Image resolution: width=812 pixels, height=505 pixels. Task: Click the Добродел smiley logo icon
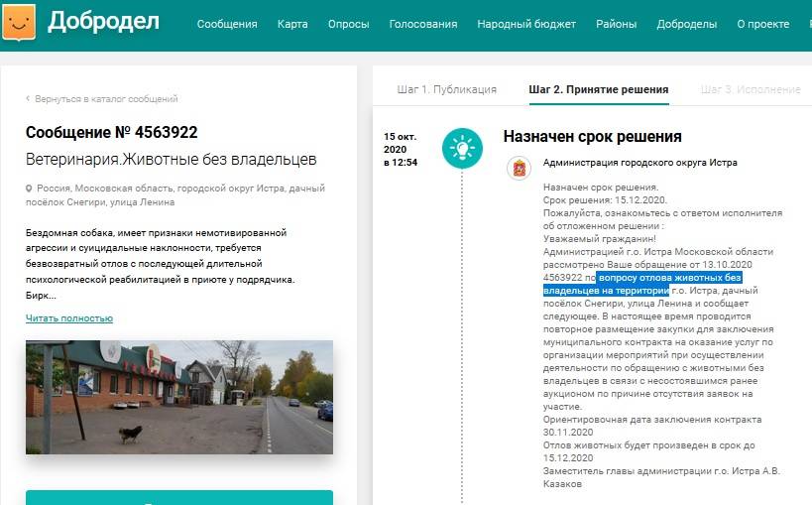[19, 20]
